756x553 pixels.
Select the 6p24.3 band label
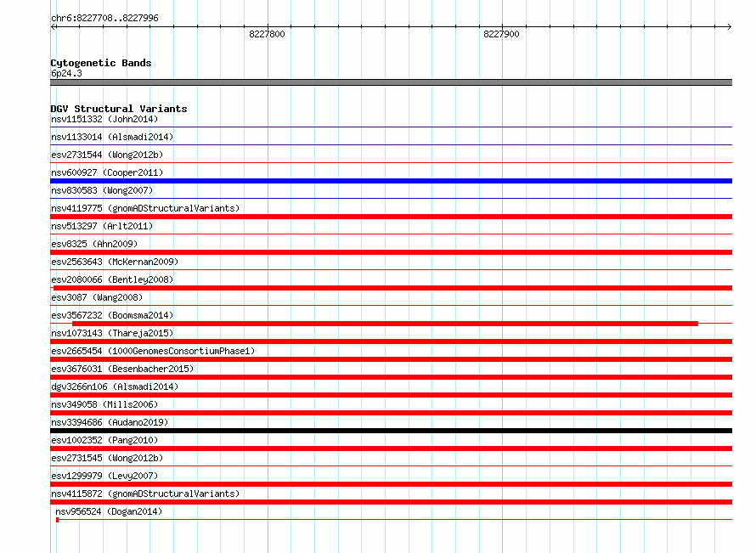[x=66, y=73]
